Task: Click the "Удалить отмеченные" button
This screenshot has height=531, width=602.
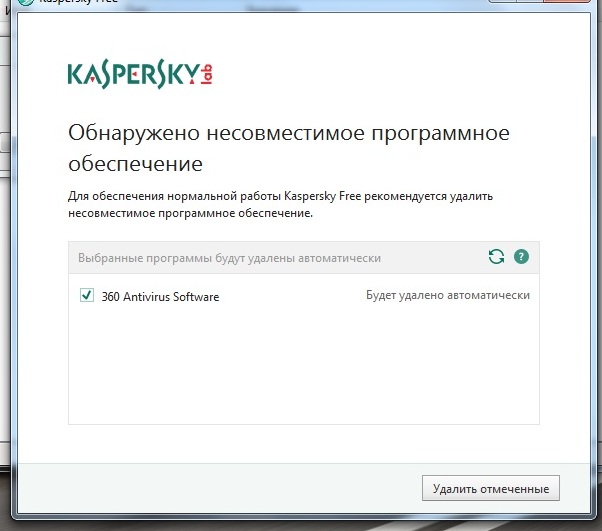Action: [x=491, y=488]
